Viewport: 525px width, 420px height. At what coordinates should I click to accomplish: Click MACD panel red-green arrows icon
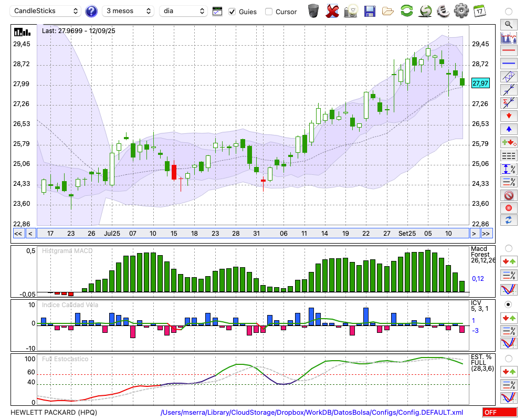click(509, 261)
